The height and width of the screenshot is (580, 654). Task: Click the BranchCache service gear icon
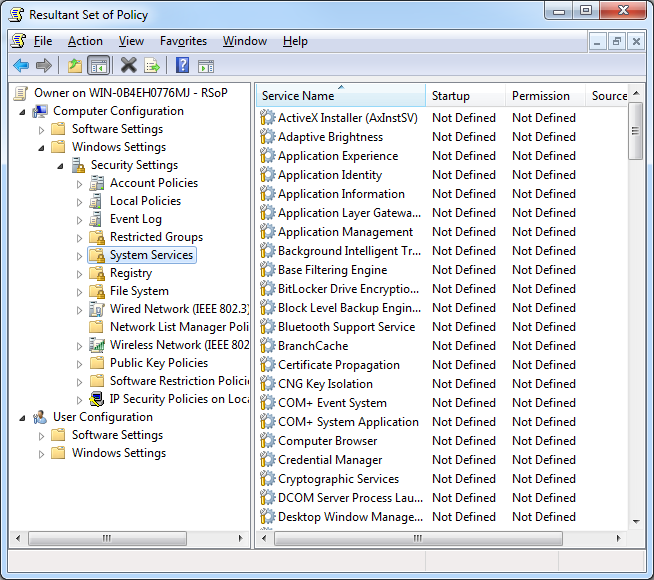click(x=267, y=346)
